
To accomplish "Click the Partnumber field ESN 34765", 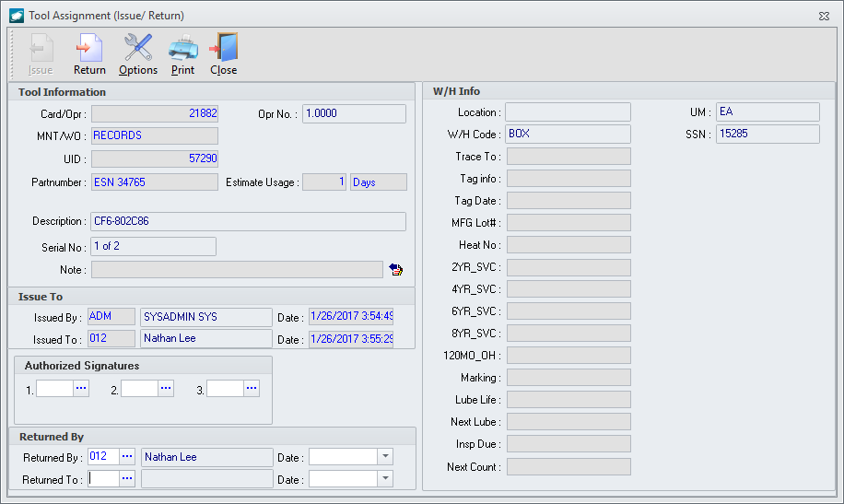I will (155, 182).
